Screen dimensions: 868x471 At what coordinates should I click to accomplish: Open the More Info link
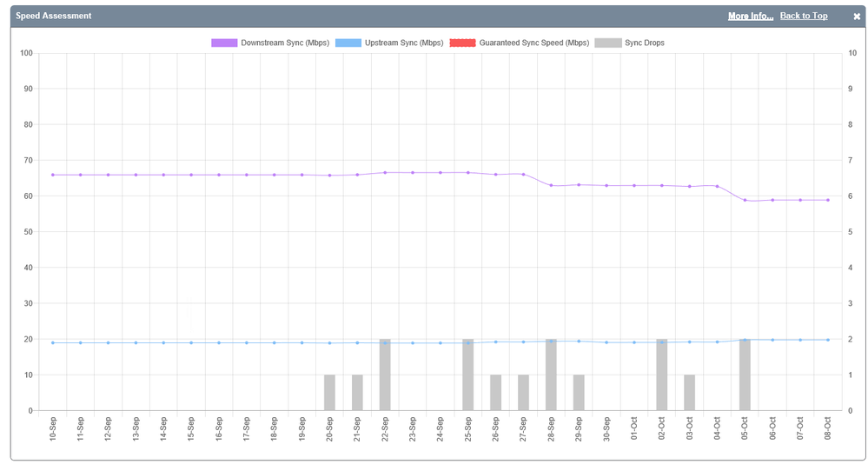[750, 17]
